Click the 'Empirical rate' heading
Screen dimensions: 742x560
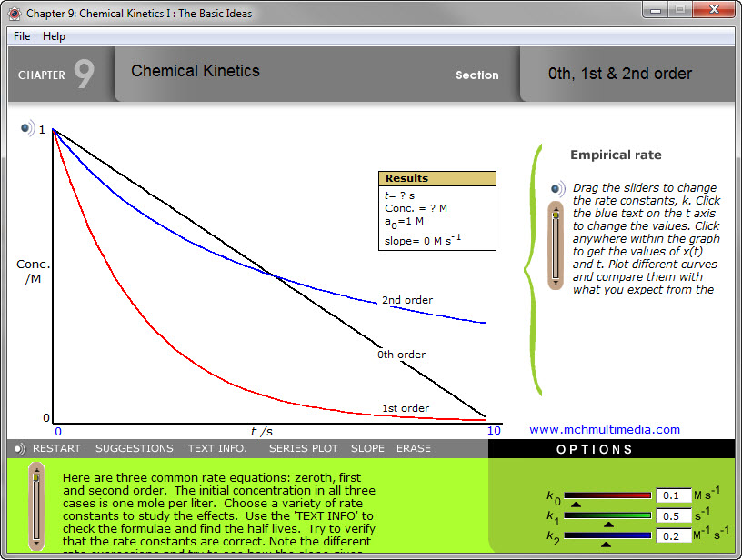pos(616,155)
